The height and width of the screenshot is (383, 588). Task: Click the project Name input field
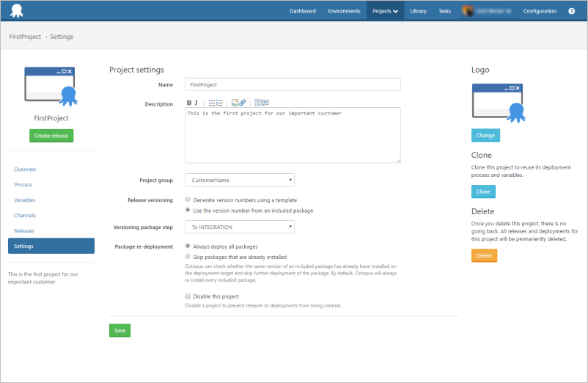293,85
